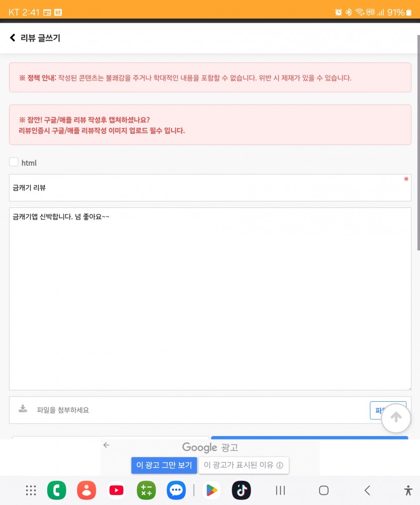Open 이 광고가 표시된 이유 info
The width and height of the screenshot is (420, 505).
pyautogui.click(x=243, y=465)
